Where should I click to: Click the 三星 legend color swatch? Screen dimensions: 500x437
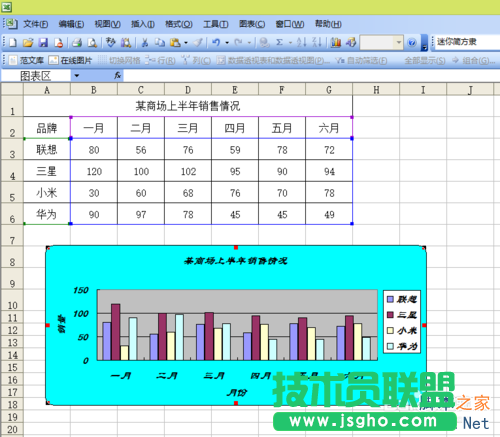click(x=390, y=315)
